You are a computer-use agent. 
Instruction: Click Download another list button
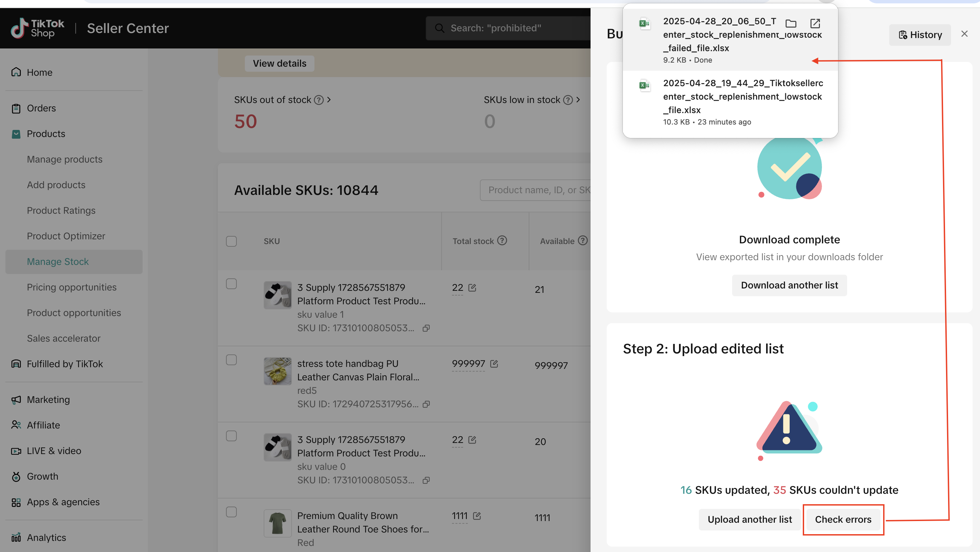coord(789,285)
